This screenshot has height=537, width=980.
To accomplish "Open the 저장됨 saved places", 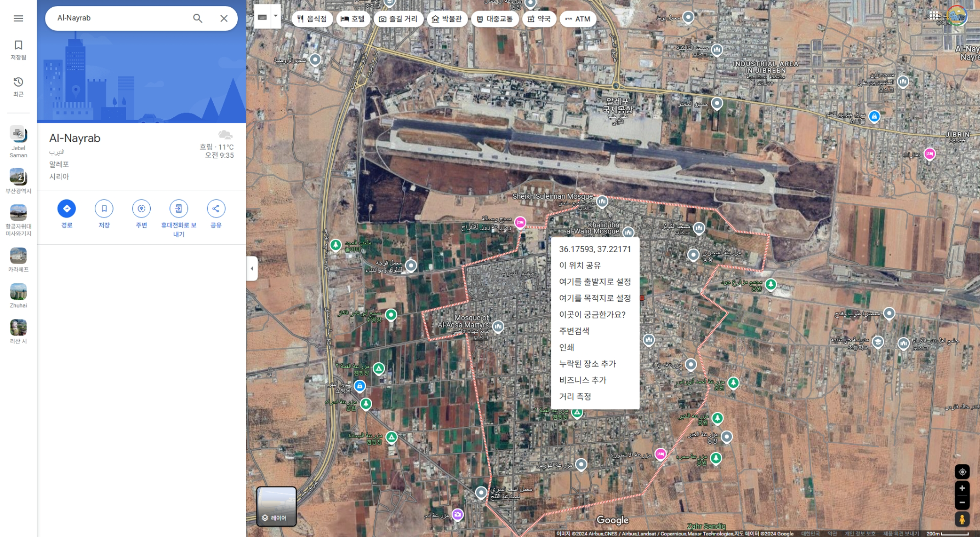I will [x=18, y=50].
